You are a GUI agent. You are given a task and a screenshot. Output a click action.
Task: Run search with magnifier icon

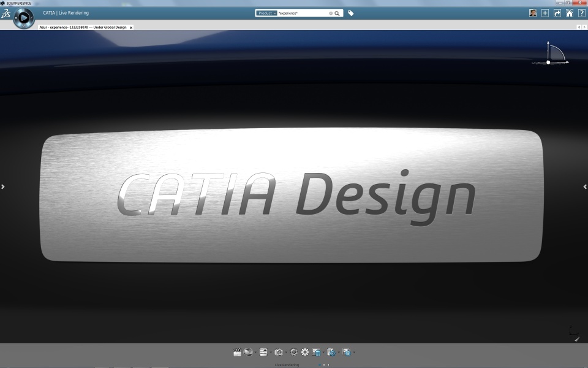pos(337,13)
